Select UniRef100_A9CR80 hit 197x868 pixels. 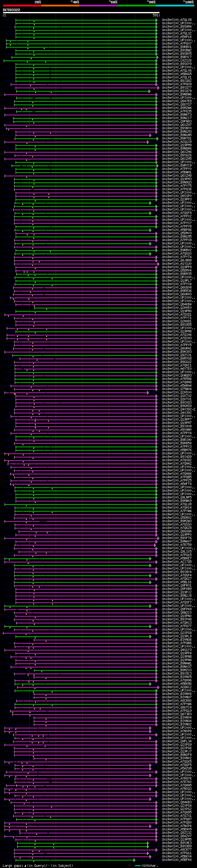(x=177, y=701)
